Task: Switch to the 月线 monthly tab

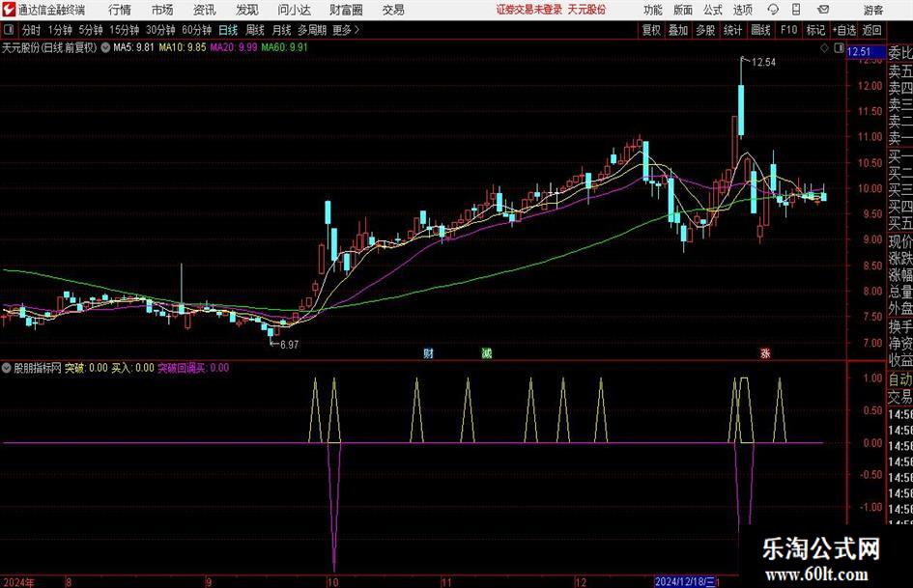Action: pyautogui.click(x=282, y=30)
